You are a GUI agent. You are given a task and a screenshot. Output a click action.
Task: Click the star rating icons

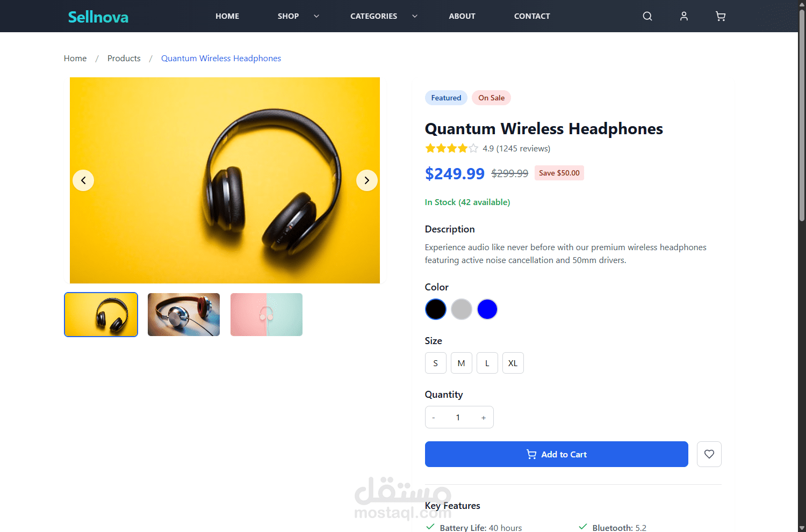[451, 148]
